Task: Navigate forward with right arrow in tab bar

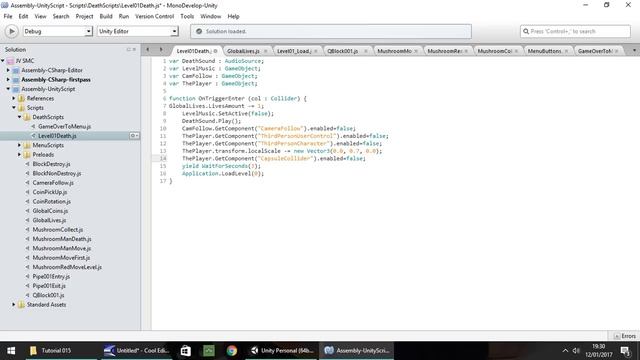Action: (161, 50)
